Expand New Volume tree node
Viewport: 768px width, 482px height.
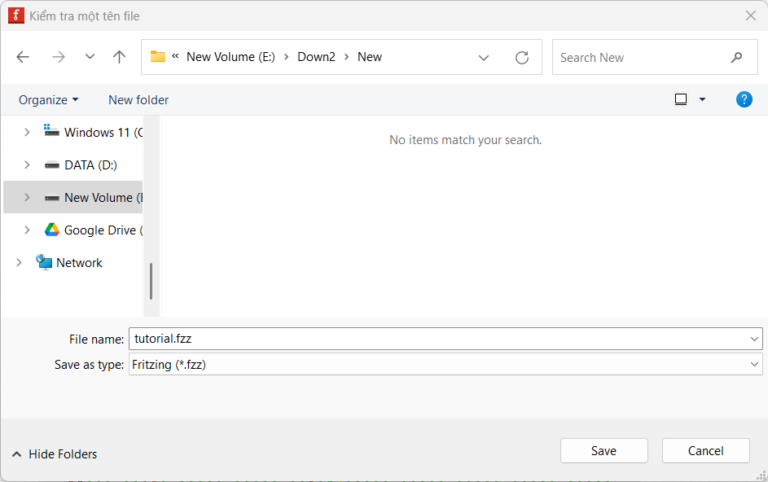coord(27,197)
